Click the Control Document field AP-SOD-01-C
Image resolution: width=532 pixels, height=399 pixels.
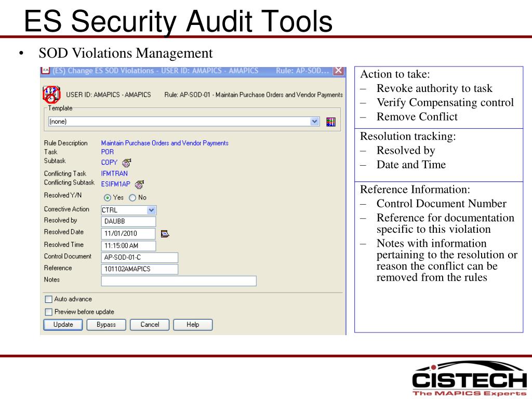coord(139,258)
